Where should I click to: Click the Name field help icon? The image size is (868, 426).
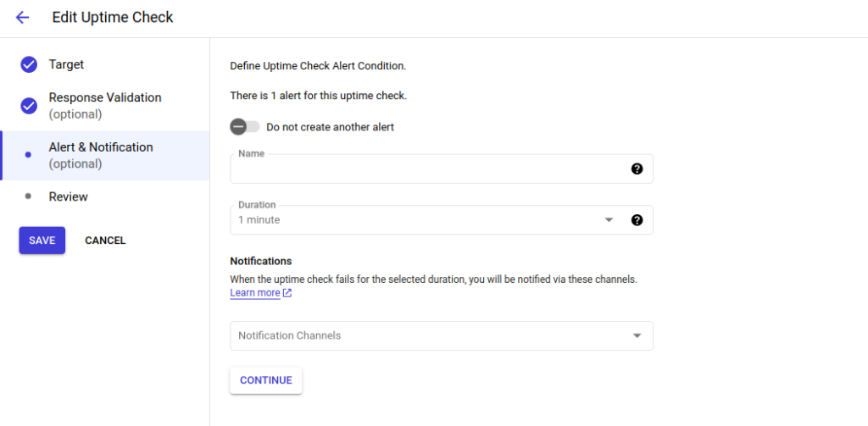637,169
